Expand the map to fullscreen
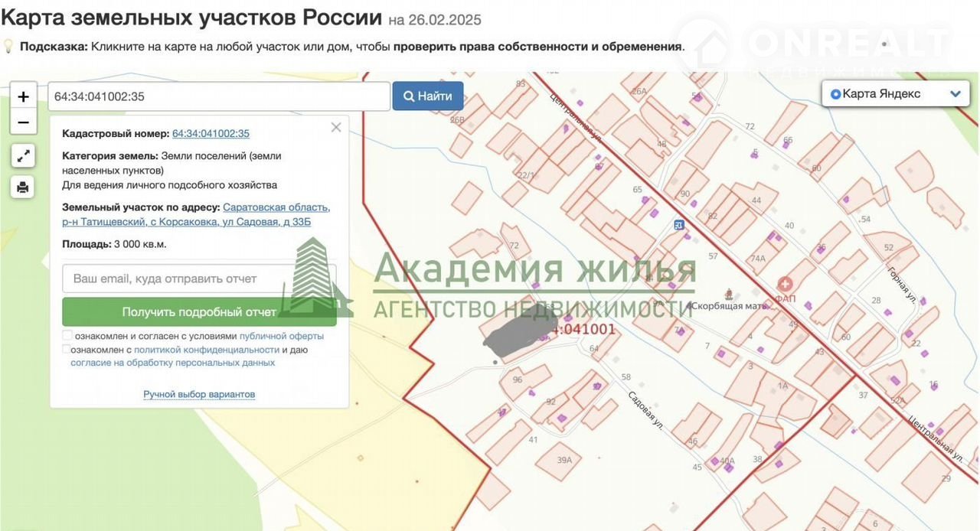This screenshot has width=980, height=531. point(23,156)
